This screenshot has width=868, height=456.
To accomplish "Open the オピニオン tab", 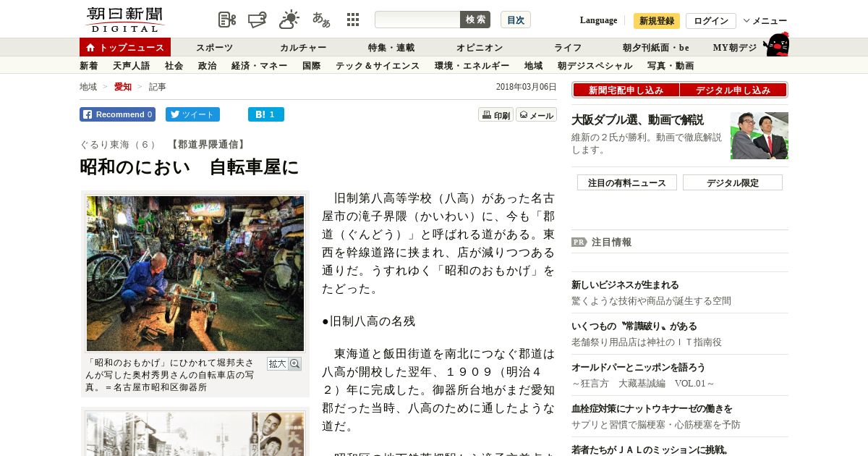I will (x=480, y=48).
